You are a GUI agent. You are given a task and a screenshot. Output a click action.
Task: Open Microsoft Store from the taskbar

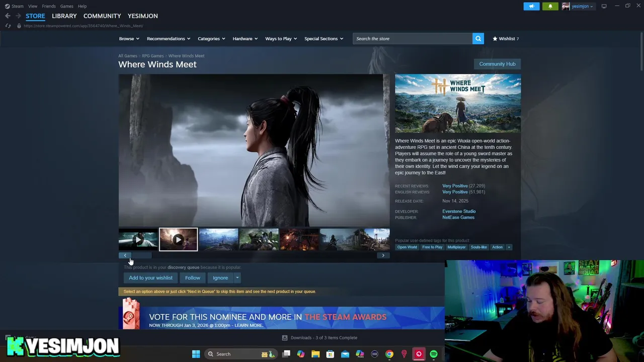pyautogui.click(x=330, y=354)
